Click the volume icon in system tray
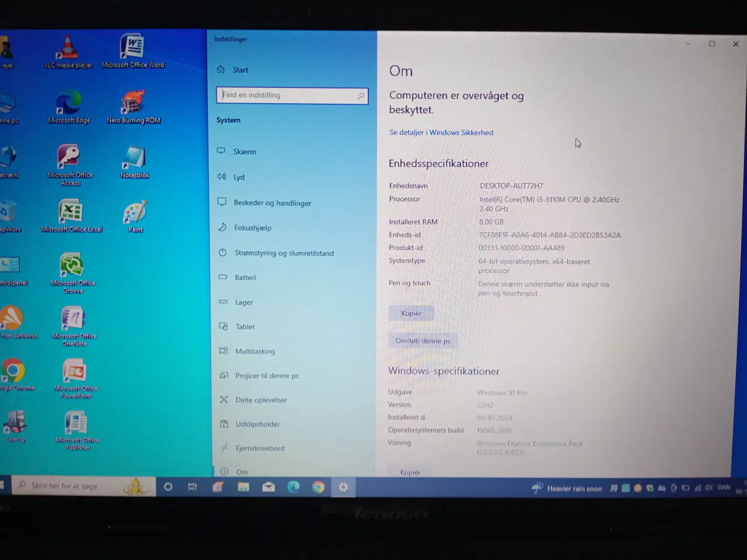 click(708, 488)
